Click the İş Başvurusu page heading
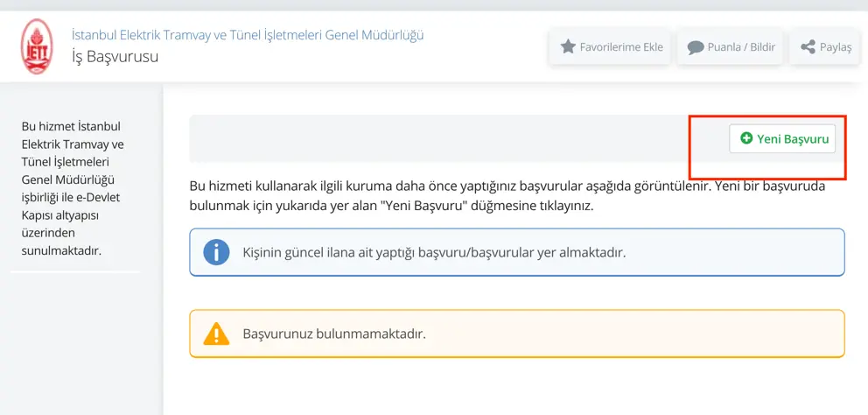 tap(115, 56)
